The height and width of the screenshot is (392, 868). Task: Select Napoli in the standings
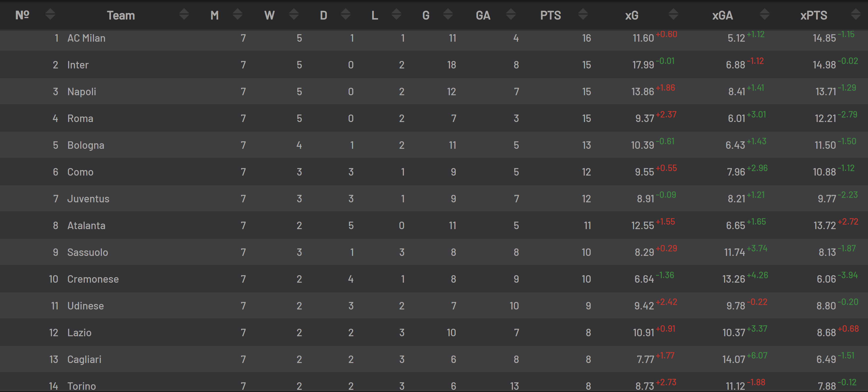pos(82,92)
